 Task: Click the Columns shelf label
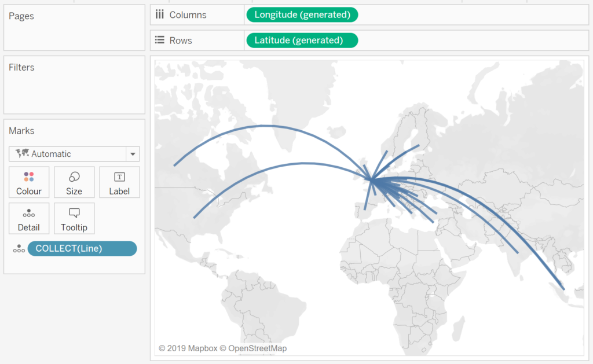click(188, 15)
